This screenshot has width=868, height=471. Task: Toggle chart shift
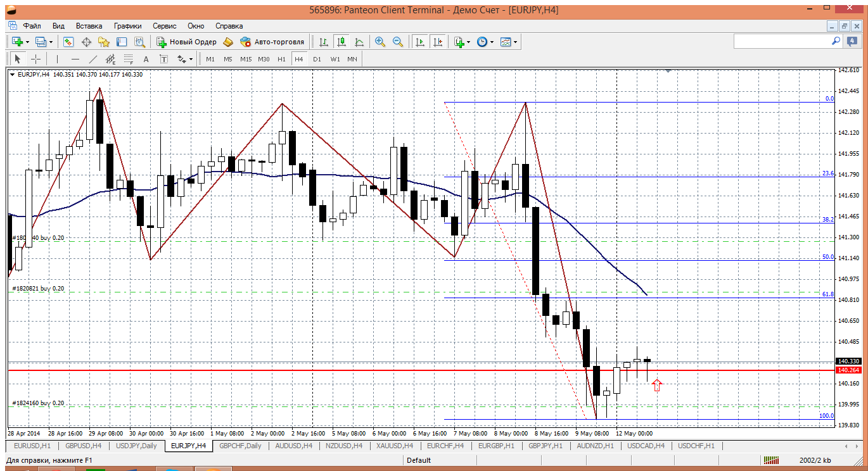coord(437,42)
